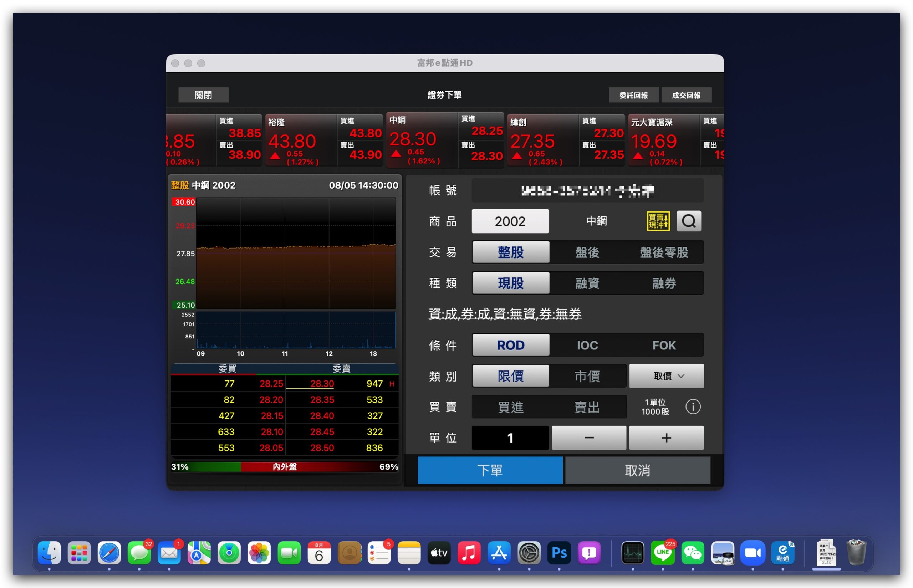This screenshot has height=588, width=913.
Task: Launch Photoshop from the dock
Action: click(559, 552)
